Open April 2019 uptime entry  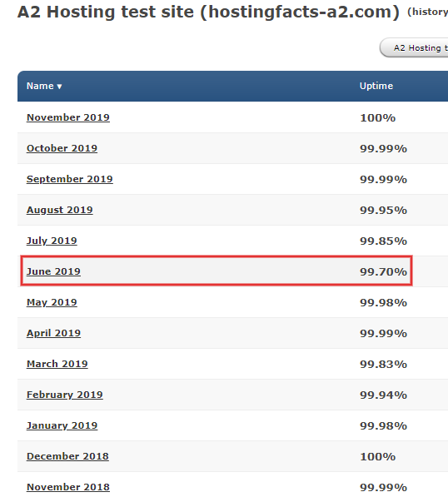point(53,333)
